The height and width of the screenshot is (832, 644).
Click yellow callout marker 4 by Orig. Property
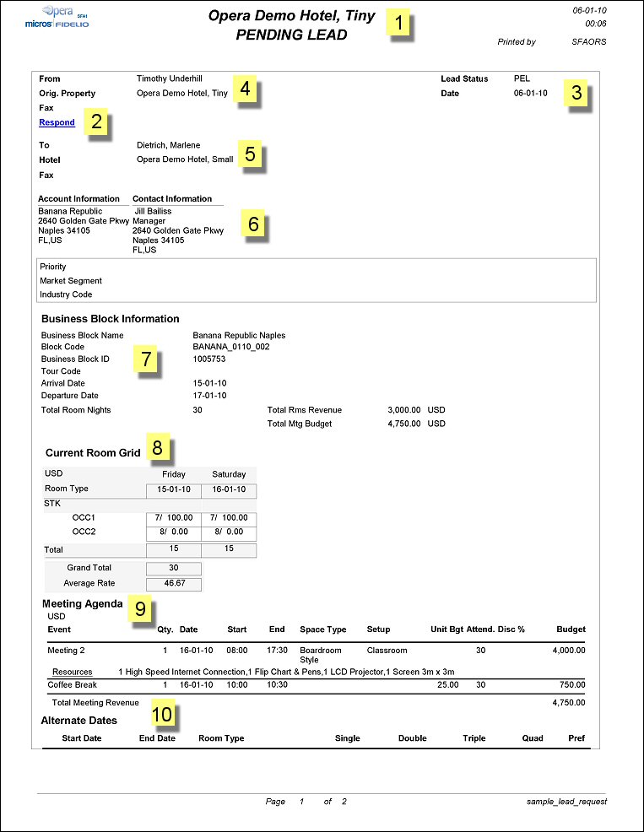(x=244, y=89)
